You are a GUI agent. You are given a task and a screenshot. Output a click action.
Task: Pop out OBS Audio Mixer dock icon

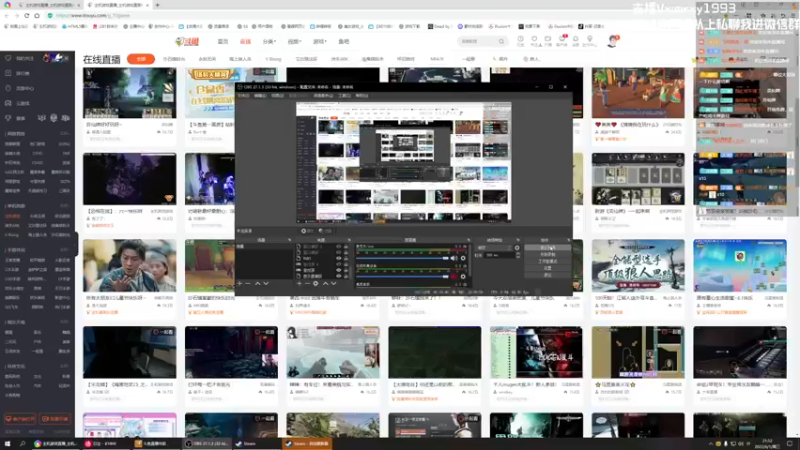pos(468,240)
